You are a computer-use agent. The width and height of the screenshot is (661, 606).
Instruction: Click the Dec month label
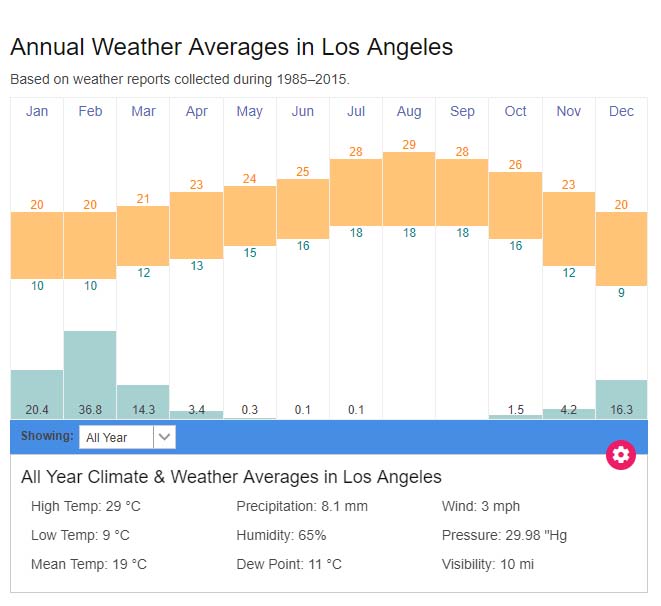pyautogui.click(x=622, y=111)
